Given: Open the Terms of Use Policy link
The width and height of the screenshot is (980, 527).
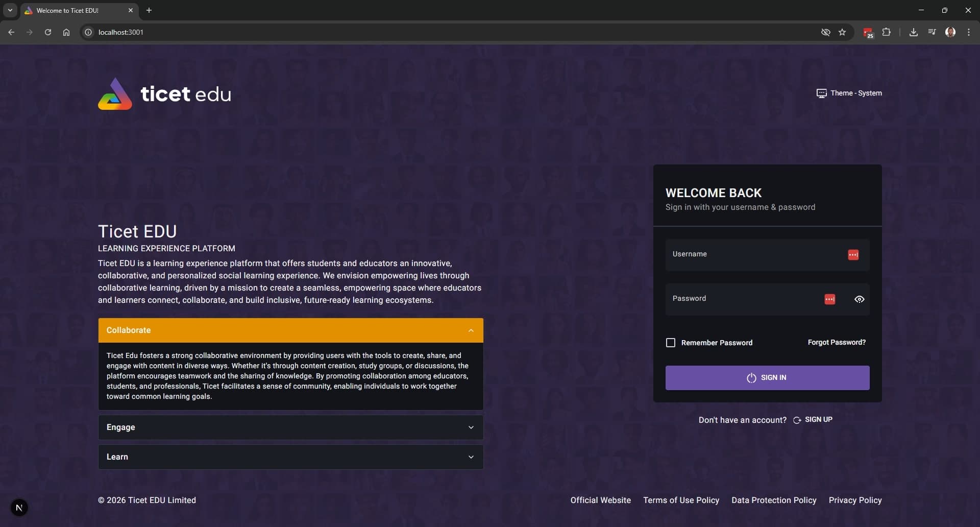Looking at the screenshot, I should pos(681,500).
